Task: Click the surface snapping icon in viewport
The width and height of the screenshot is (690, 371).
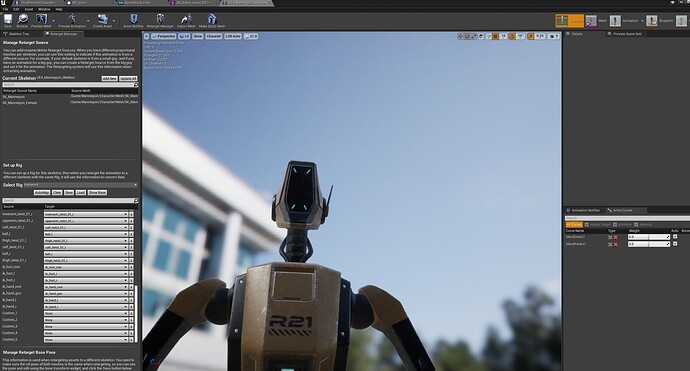Action: (x=488, y=37)
